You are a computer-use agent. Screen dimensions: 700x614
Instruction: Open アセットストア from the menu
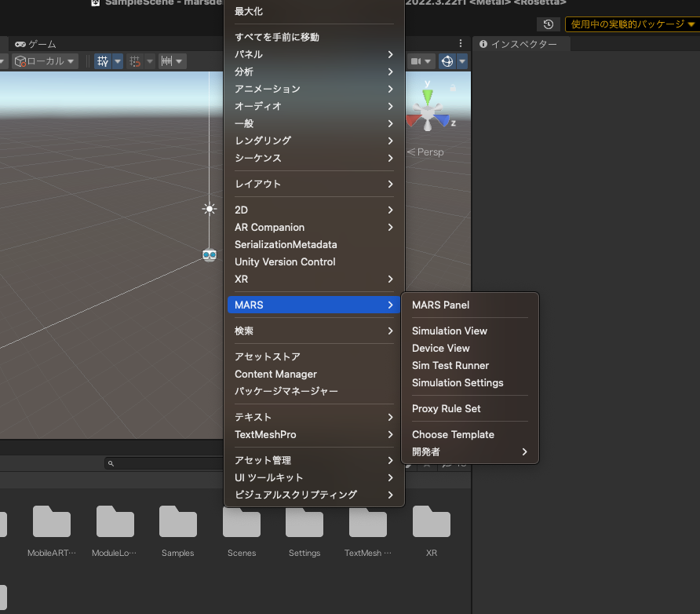(314, 356)
